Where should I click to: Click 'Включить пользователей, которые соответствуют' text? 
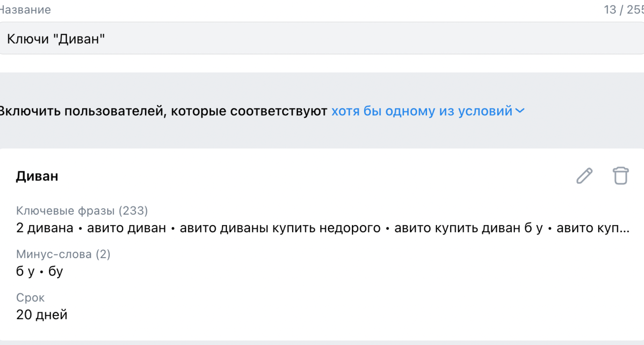(164, 111)
